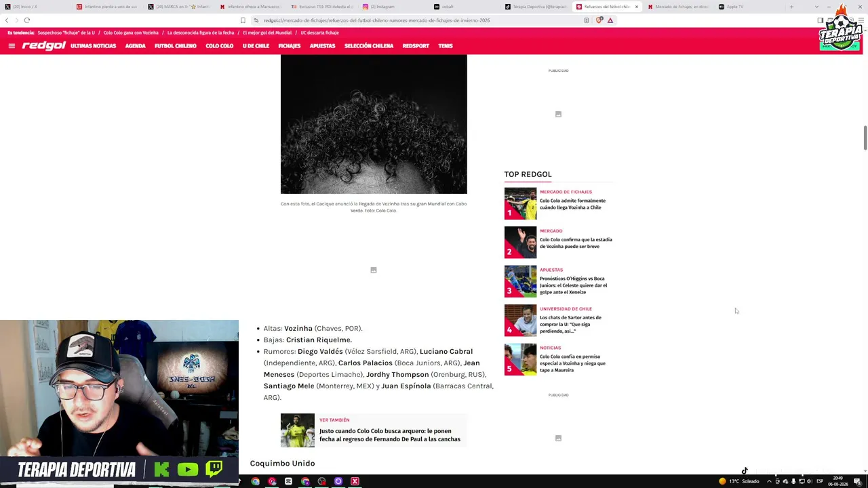Open trending link 'UC descarta fichaje'
Image resolution: width=868 pixels, height=488 pixels.
coord(319,33)
